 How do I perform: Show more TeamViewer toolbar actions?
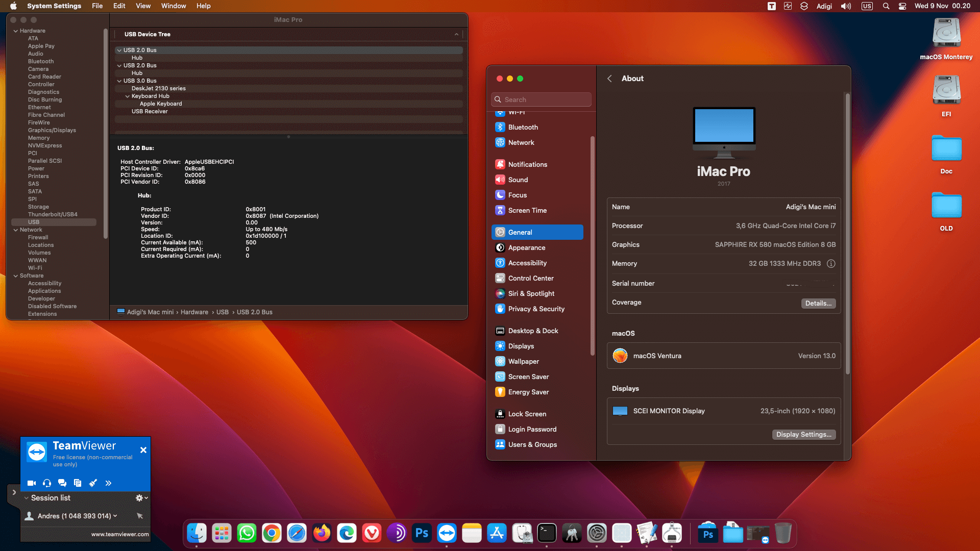tap(108, 483)
